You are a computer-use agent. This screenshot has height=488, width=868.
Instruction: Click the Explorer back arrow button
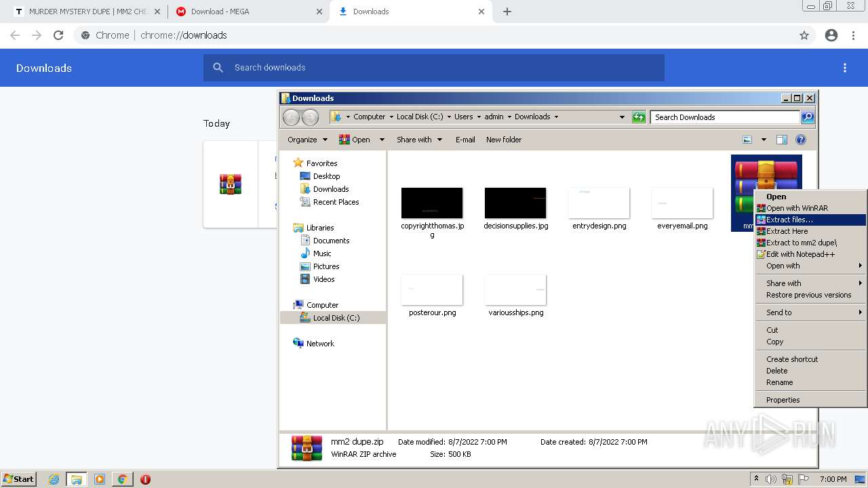(x=291, y=117)
